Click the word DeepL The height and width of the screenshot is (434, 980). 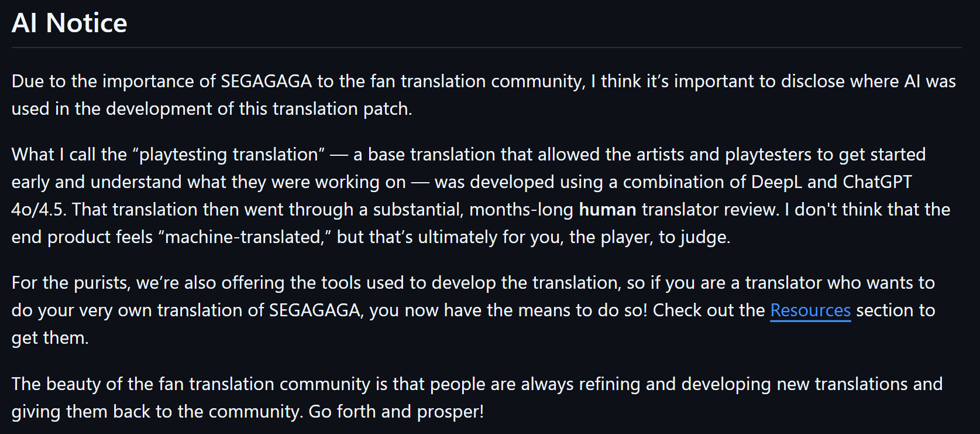click(776, 182)
